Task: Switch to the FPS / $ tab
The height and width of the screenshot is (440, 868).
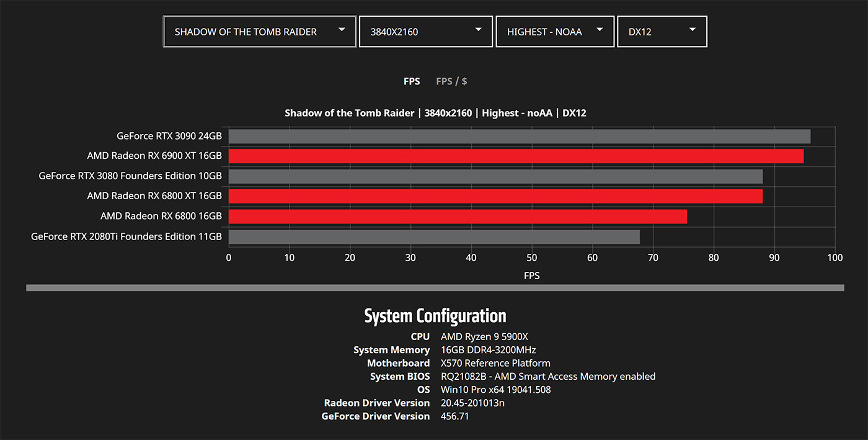Action: [451, 81]
